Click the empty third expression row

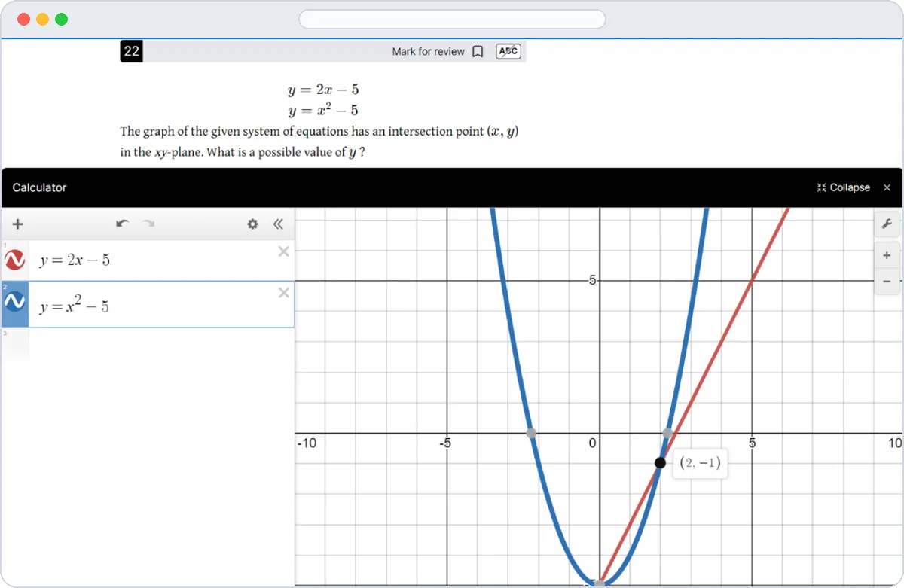tap(148, 343)
